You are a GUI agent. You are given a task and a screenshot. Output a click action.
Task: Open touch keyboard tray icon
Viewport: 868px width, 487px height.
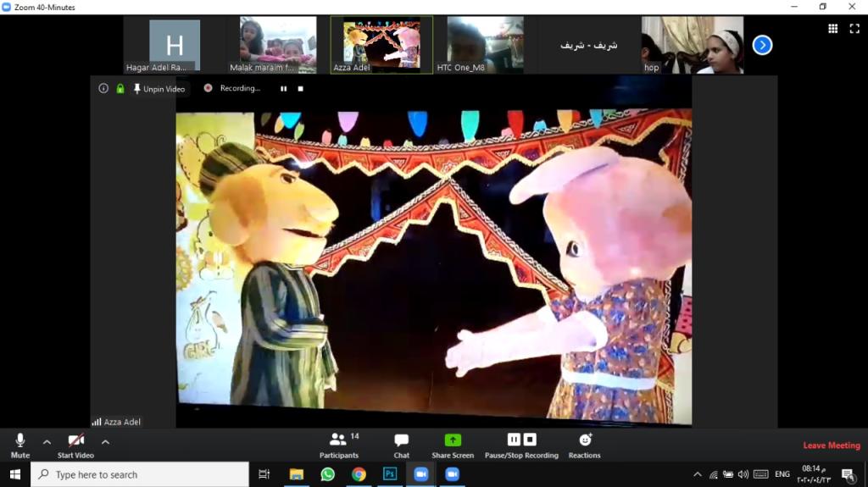click(761, 474)
